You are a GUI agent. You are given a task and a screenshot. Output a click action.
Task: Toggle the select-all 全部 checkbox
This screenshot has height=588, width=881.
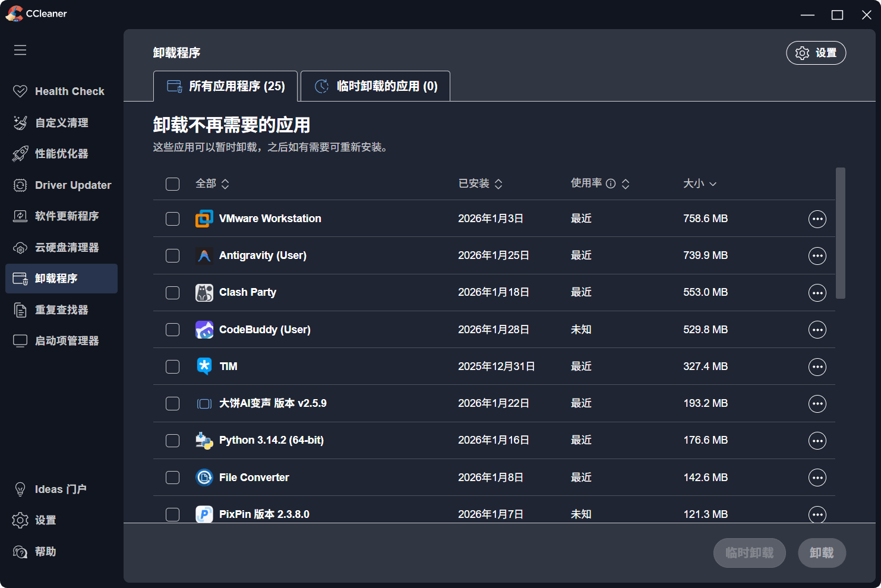pos(173,184)
